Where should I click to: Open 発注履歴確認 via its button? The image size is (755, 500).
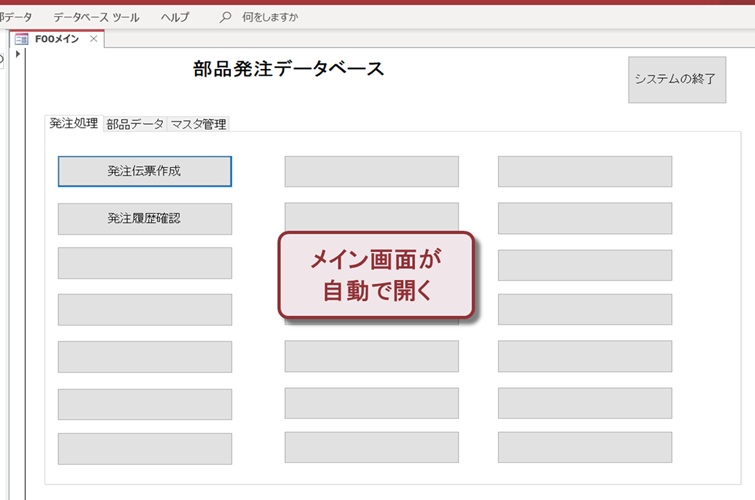[x=145, y=218]
